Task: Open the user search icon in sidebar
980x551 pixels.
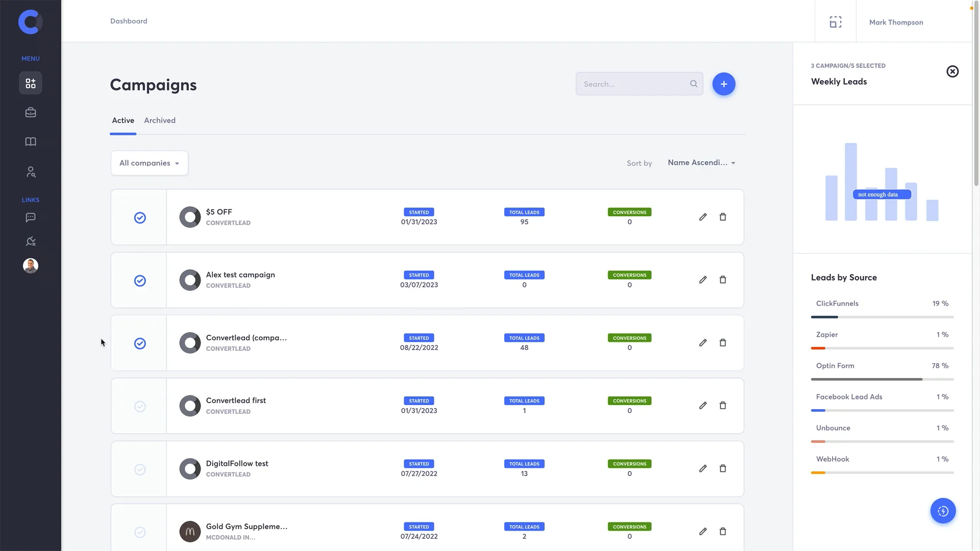Action: [31, 172]
